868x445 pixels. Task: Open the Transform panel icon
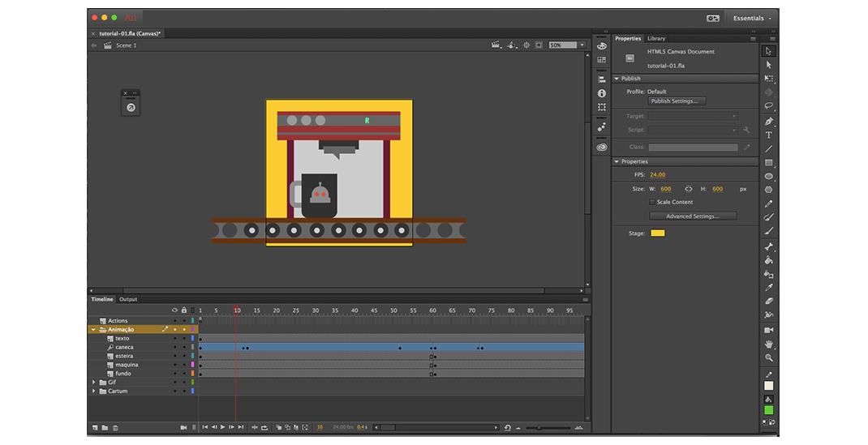(602, 107)
